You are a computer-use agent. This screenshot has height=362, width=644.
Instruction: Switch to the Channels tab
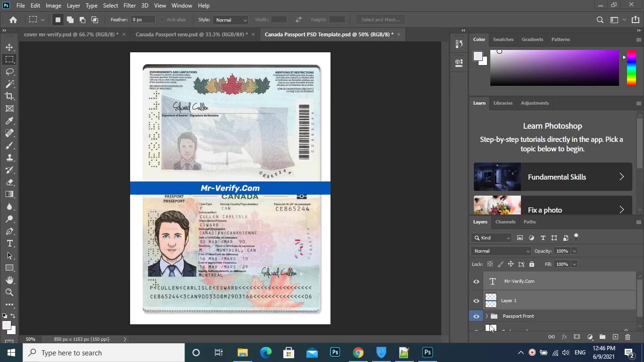[505, 222]
